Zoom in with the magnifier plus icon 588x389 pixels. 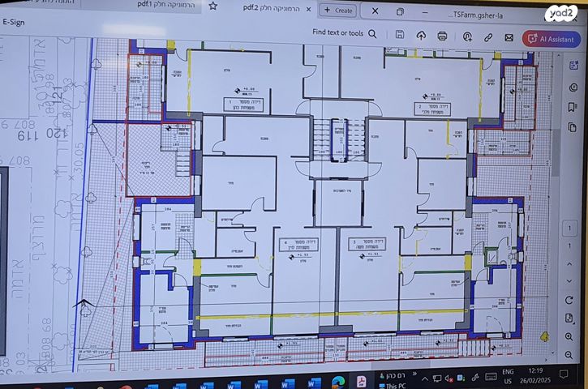568,336
